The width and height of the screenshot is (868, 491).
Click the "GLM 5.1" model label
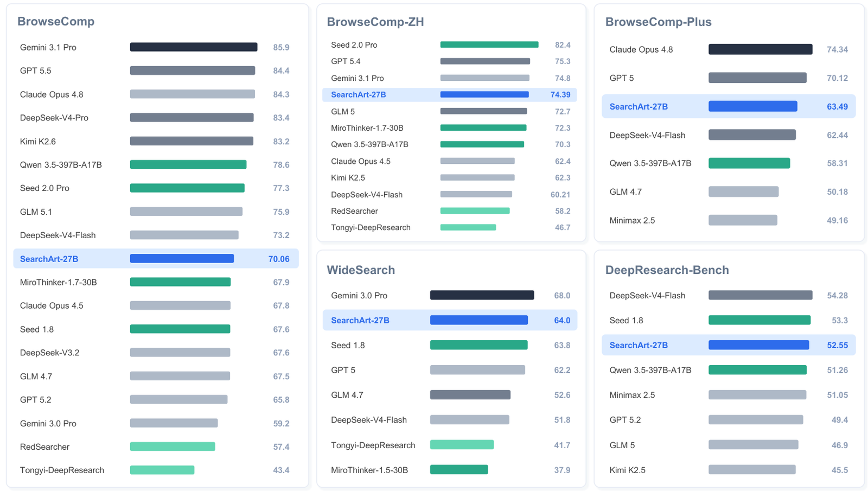click(36, 212)
